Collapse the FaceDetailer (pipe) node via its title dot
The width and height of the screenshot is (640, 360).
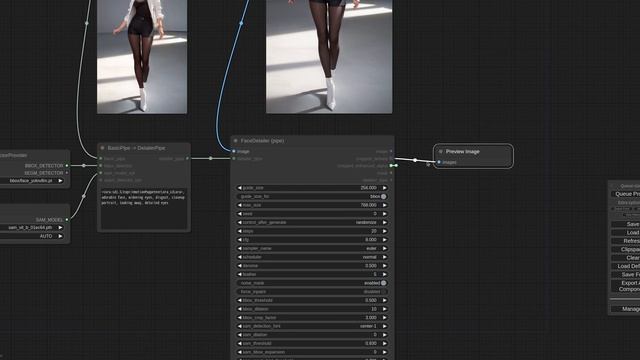[236, 141]
